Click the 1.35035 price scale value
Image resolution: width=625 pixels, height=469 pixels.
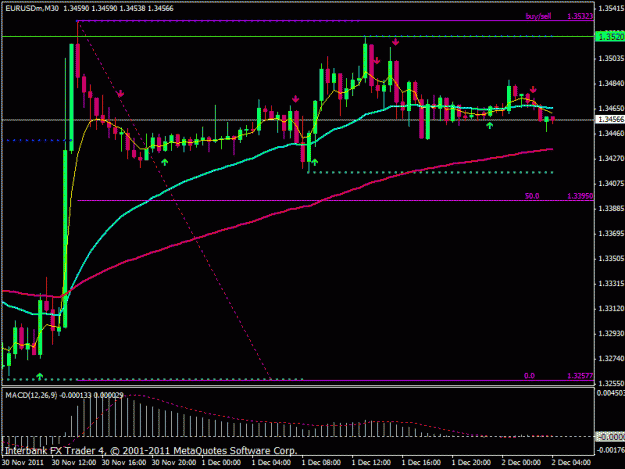coord(611,59)
